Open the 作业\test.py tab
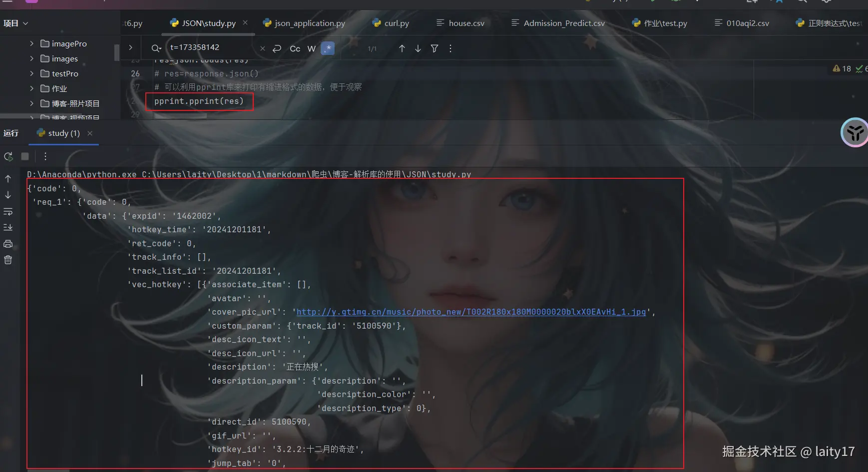The width and height of the screenshot is (868, 472). pyautogui.click(x=660, y=23)
